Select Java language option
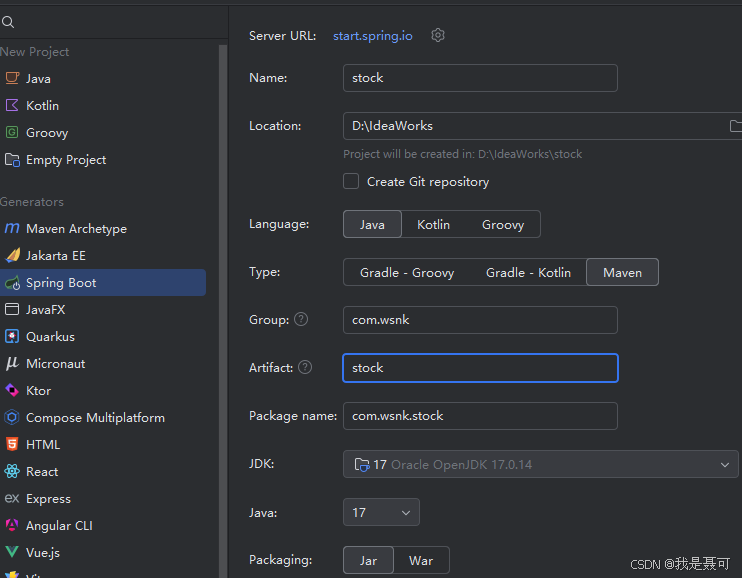The height and width of the screenshot is (578, 742). click(x=372, y=224)
